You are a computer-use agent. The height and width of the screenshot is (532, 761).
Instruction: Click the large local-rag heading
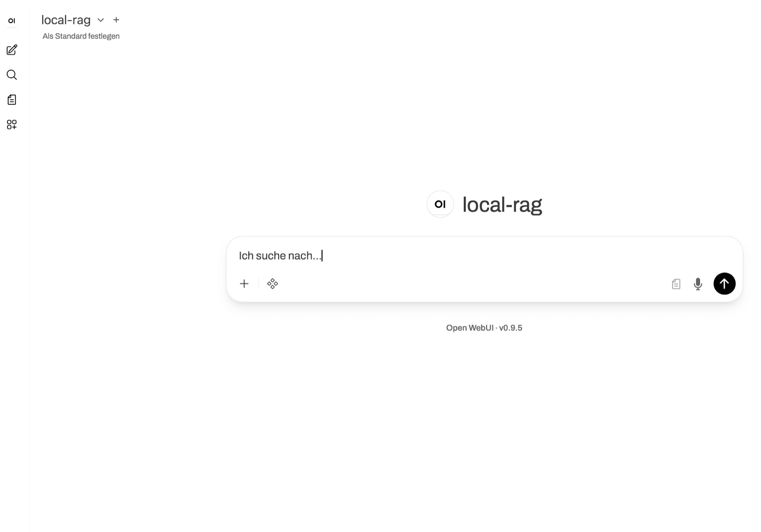click(502, 205)
